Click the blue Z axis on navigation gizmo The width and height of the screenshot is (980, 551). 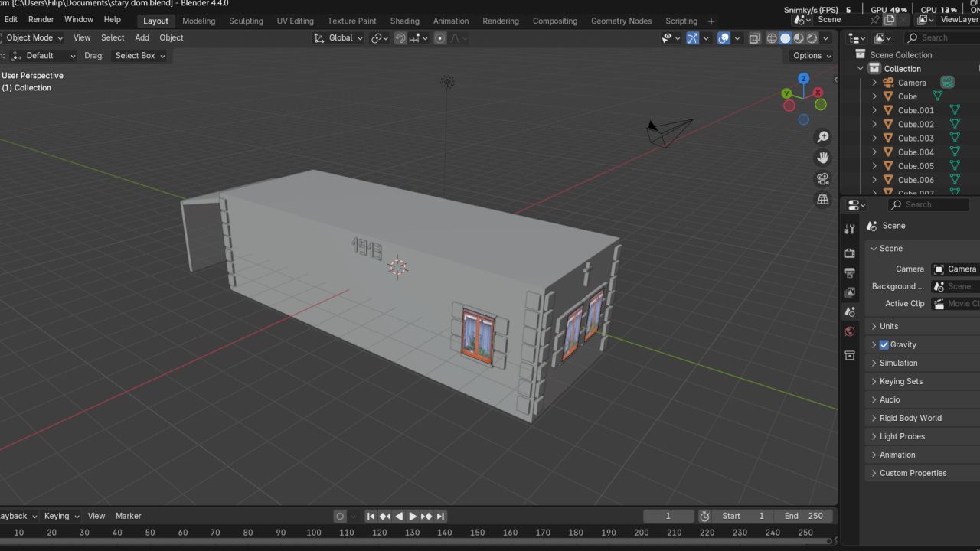(803, 78)
